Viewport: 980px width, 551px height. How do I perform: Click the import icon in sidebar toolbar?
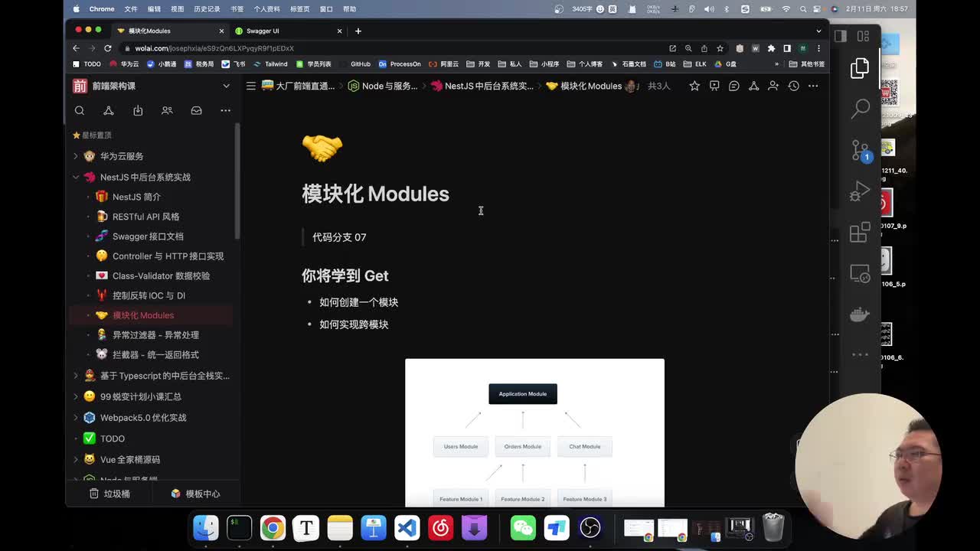click(138, 110)
